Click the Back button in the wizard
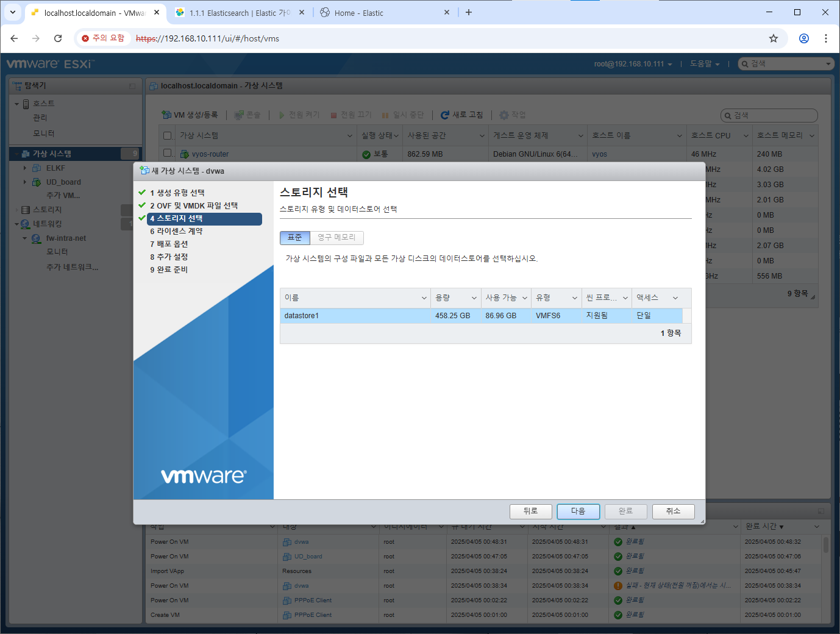Image resolution: width=840 pixels, height=634 pixels. [x=530, y=511]
